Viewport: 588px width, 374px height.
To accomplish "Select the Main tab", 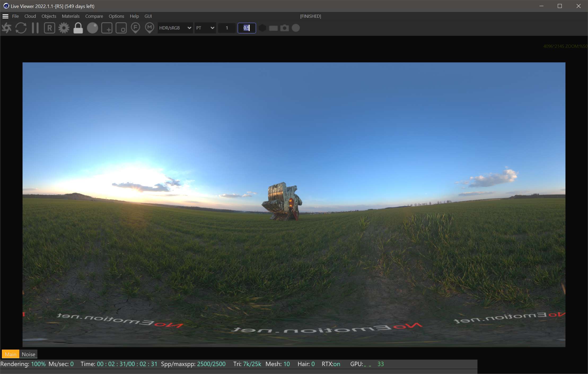I will 11,354.
